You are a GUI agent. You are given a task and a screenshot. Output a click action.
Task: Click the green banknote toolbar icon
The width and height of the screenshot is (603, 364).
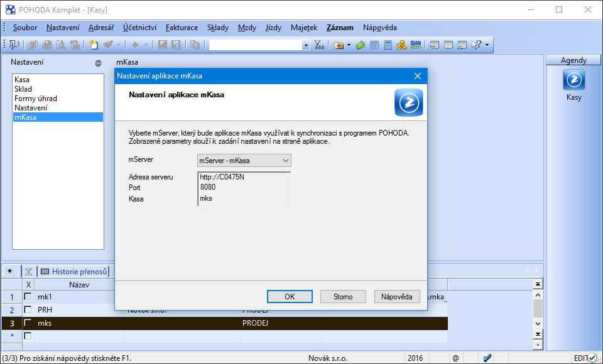click(361, 45)
